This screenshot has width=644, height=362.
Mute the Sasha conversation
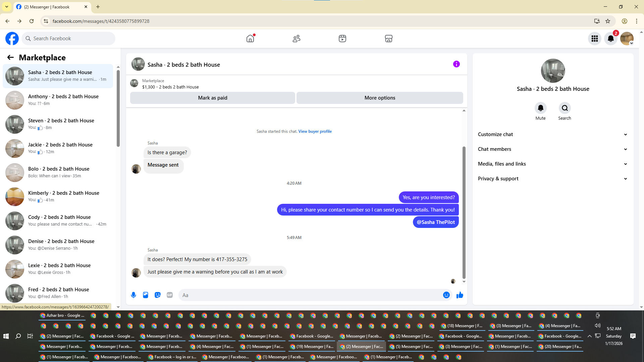click(540, 108)
